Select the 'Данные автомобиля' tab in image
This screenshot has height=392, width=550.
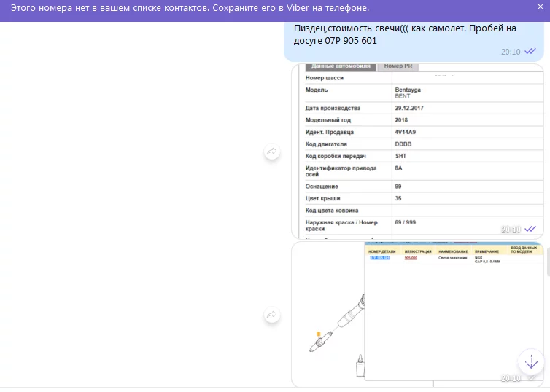coord(341,66)
